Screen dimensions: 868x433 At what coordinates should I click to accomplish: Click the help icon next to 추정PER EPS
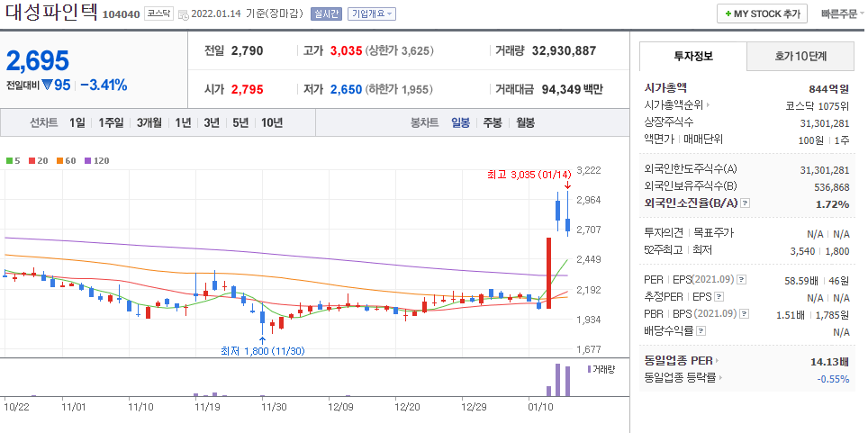719,297
